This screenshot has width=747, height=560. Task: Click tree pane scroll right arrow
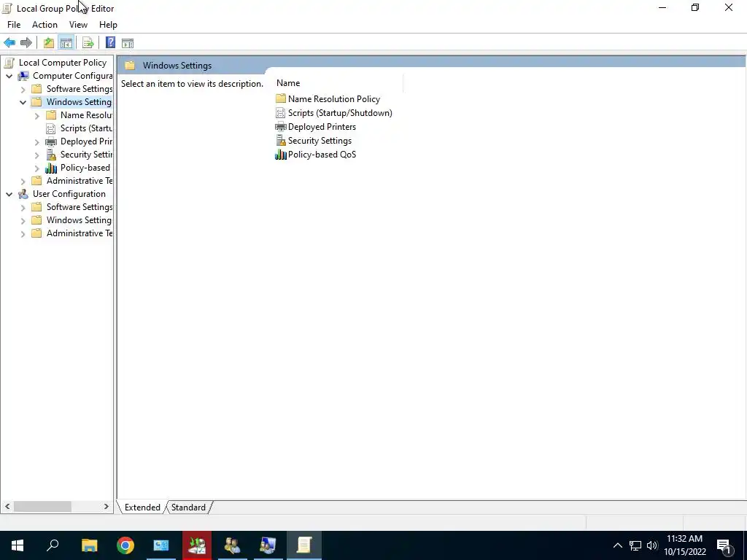tap(106, 506)
